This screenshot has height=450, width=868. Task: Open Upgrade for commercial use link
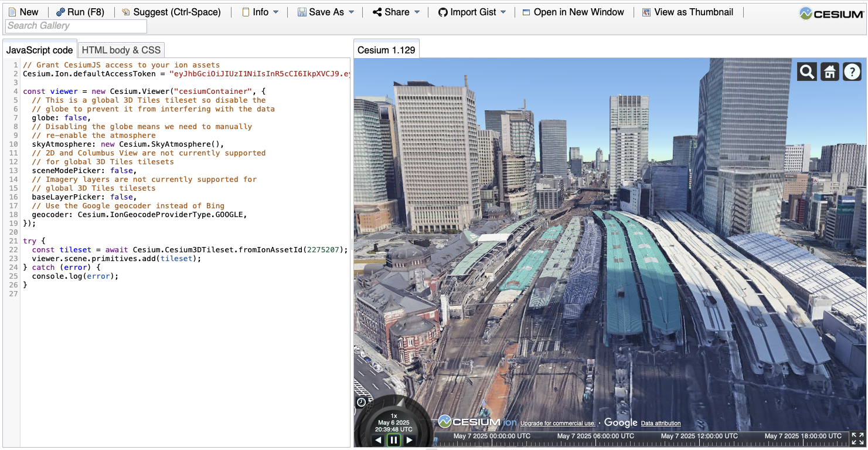click(x=558, y=422)
